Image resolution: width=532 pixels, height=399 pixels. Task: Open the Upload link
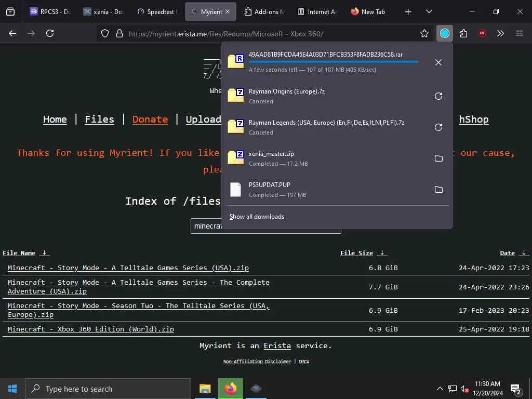tap(203, 119)
